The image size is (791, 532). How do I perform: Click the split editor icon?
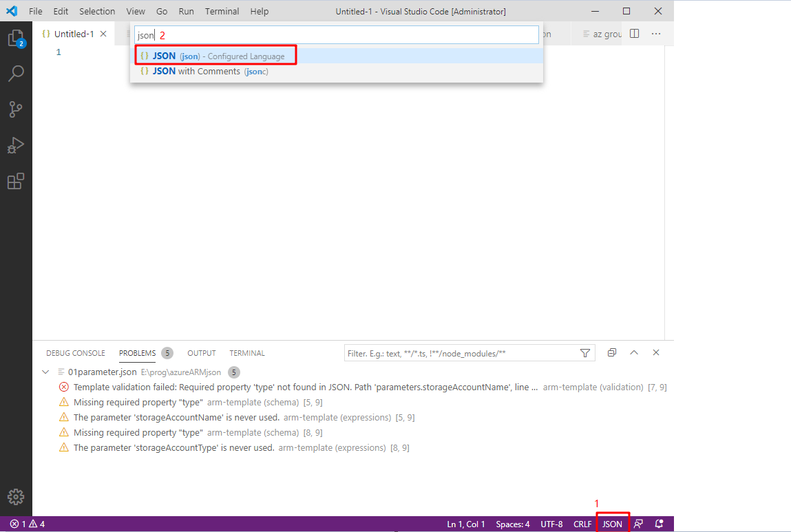[x=635, y=34]
